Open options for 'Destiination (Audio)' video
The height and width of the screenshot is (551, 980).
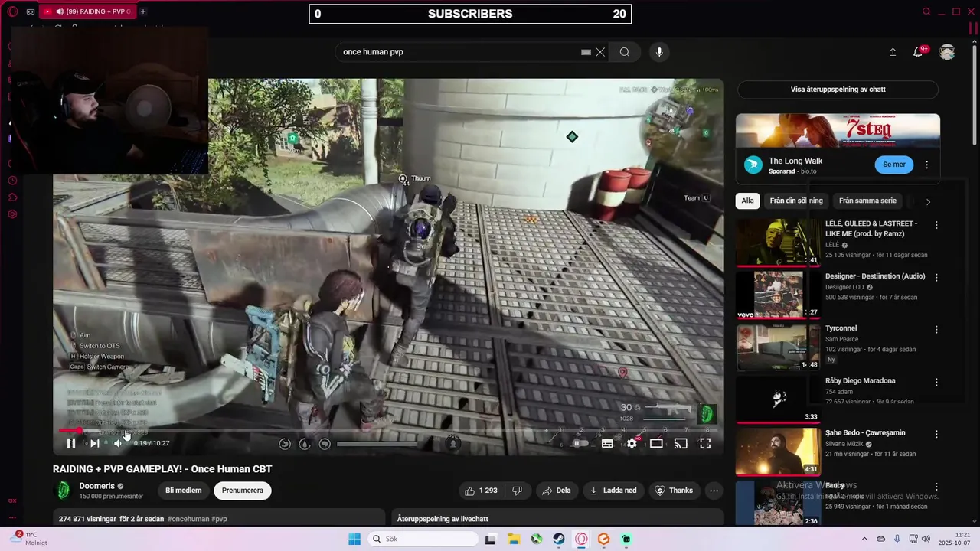[936, 277]
